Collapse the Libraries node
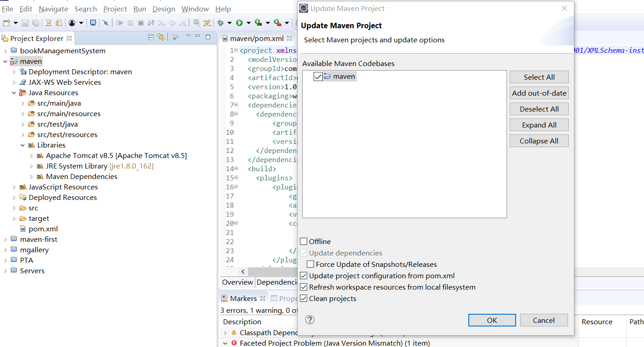Screen dimensions: 644x347 tap(22, 145)
